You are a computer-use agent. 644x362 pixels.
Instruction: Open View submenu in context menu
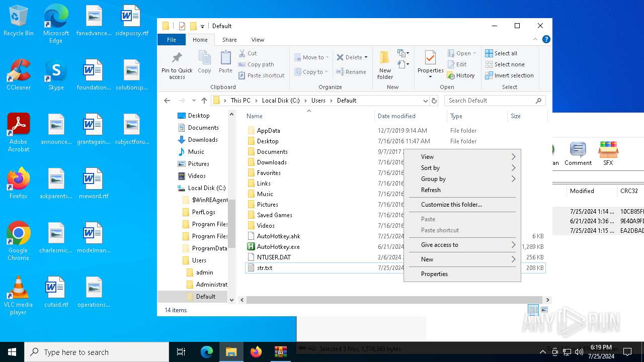[x=462, y=157]
